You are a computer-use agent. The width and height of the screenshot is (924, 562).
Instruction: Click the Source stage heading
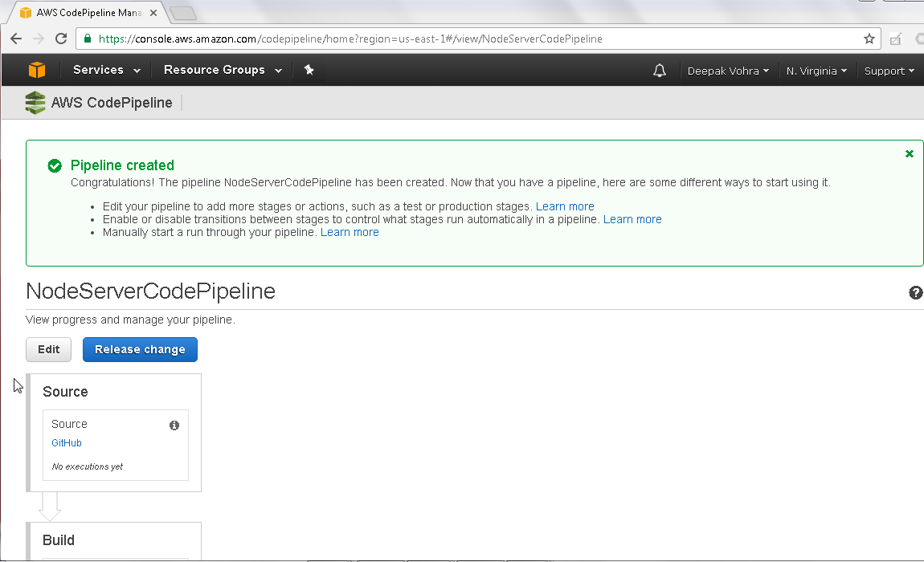click(65, 392)
